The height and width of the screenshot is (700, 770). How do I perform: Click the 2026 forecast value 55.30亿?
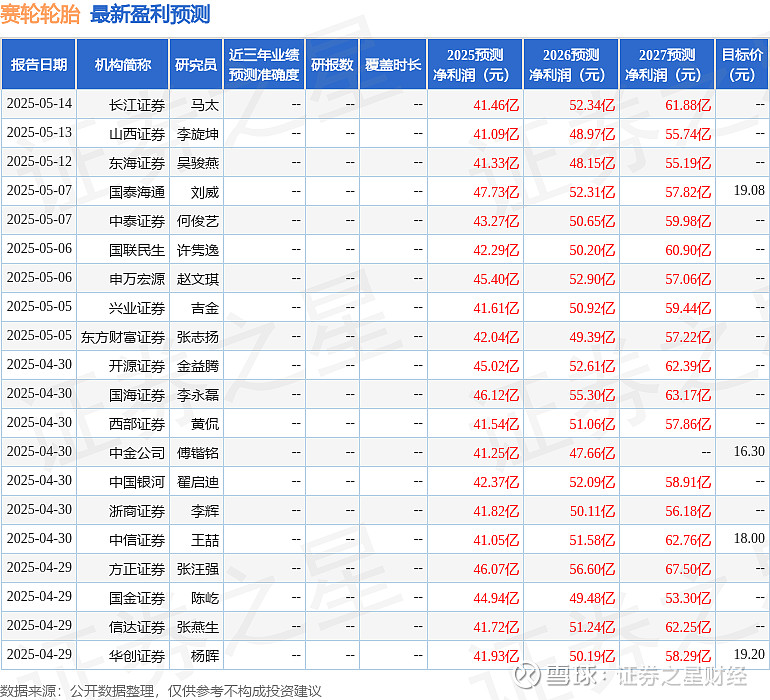[x=592, y=395]
